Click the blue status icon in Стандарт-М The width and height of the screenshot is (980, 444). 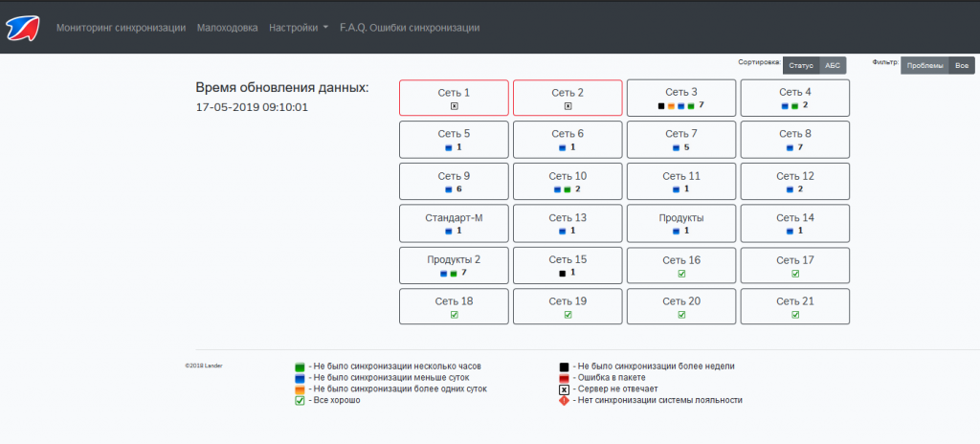click(x=448, y=232)
